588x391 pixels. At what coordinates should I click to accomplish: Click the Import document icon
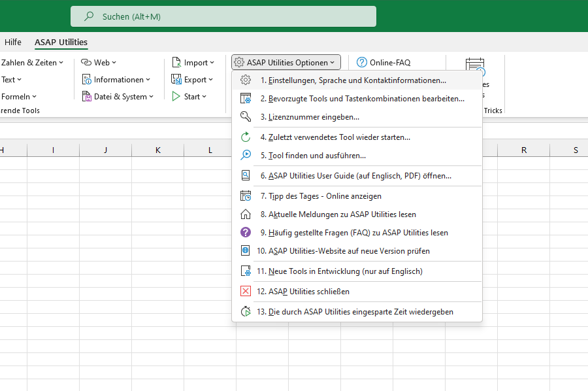(176, 62)
